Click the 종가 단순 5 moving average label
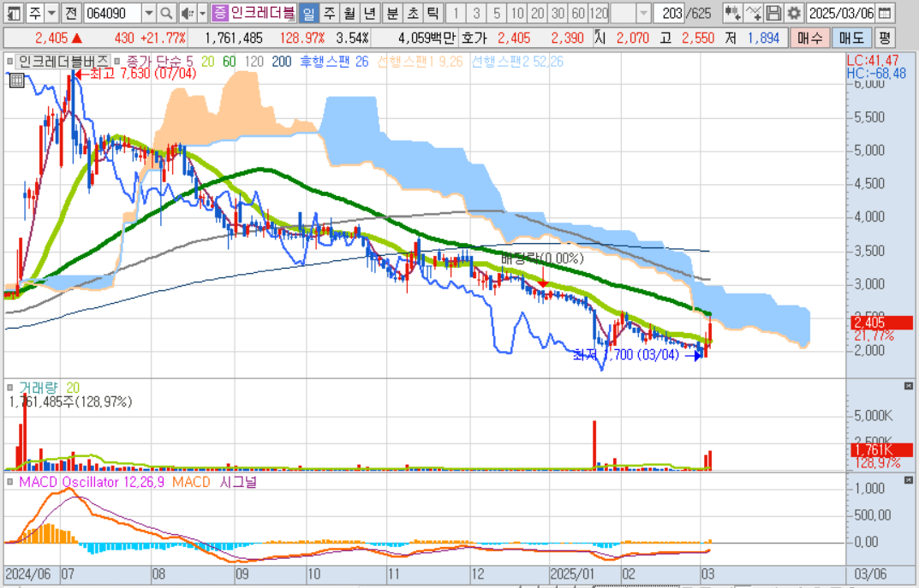The height and width of the screenshot is (588, 919). 159,61
